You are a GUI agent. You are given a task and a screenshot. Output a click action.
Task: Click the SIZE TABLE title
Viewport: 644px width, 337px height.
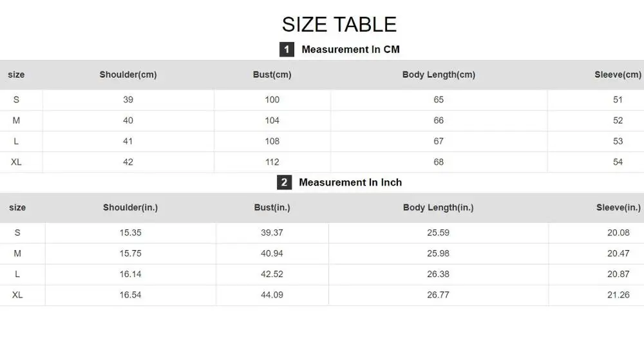339,24
